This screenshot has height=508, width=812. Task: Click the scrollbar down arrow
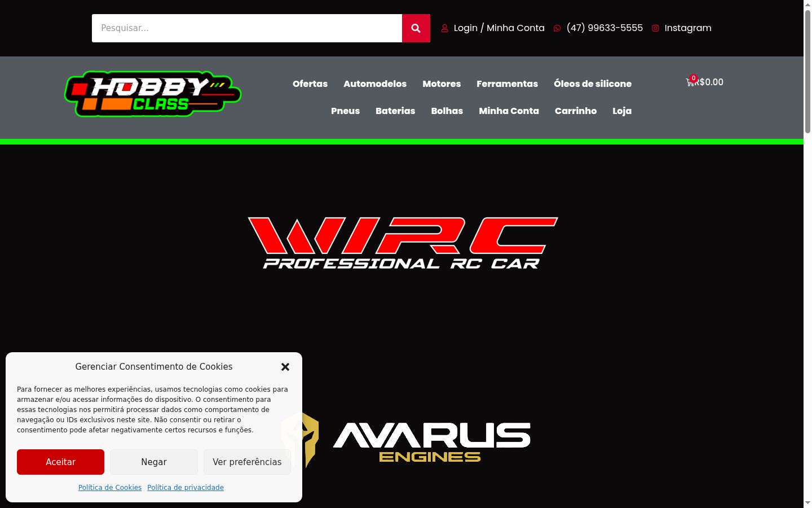(x=807, y=503)
